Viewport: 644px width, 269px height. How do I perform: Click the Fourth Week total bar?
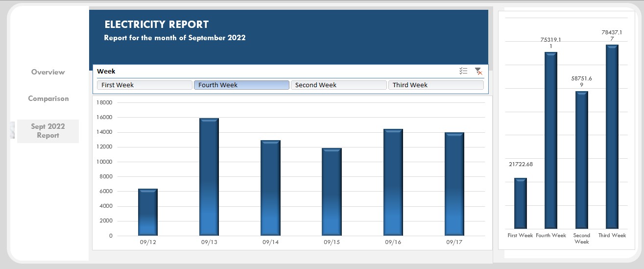pyautogui.click(x=551, y=141)
